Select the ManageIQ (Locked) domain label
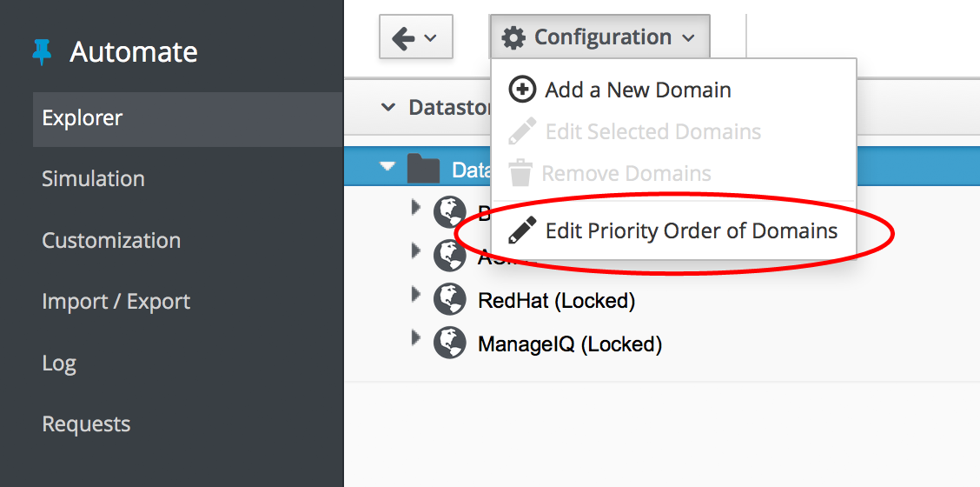Screen dimensions: 980x487 570,344
